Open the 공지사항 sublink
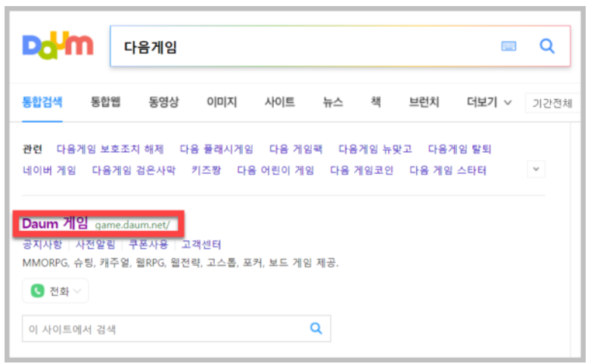 tap(42, 244)
